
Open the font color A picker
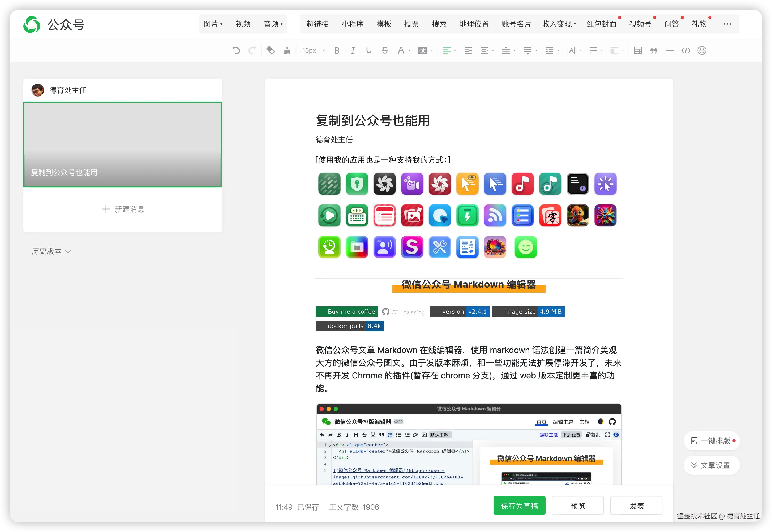pyautogui.click(x=401, y=50)
